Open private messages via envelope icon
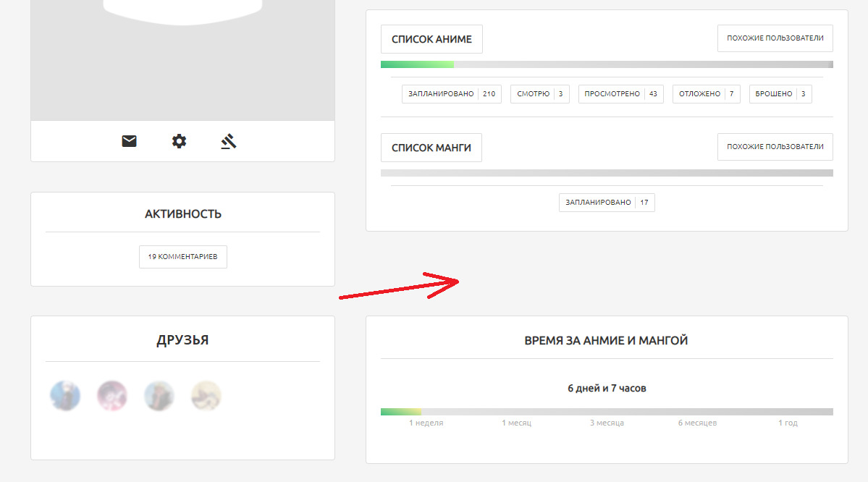 [x=129, y=141]
